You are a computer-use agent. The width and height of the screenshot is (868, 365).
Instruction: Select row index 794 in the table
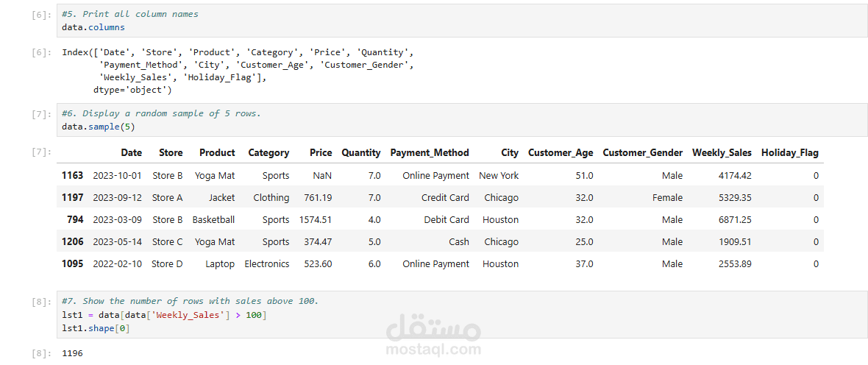pyautogui.click(x=75, y=220)
